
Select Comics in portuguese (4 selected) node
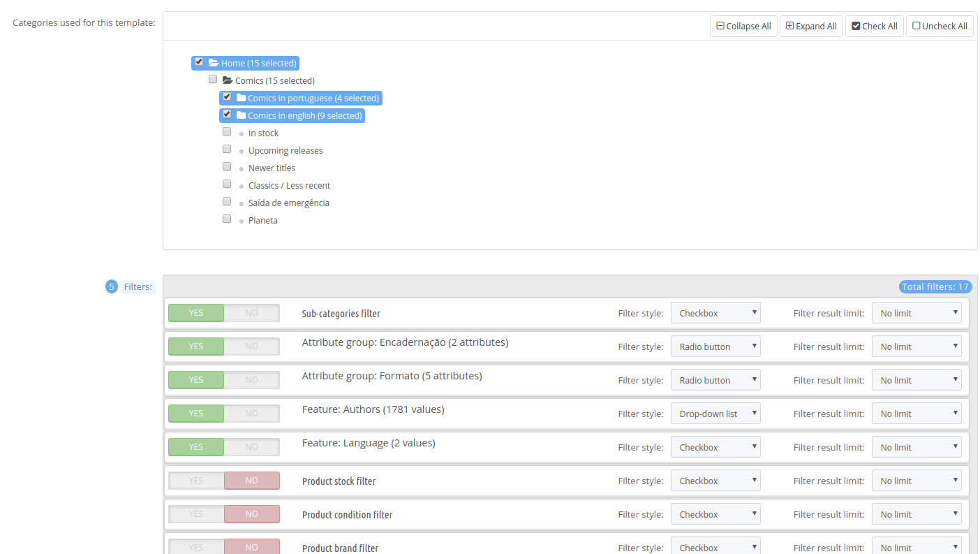click(301, 98)
